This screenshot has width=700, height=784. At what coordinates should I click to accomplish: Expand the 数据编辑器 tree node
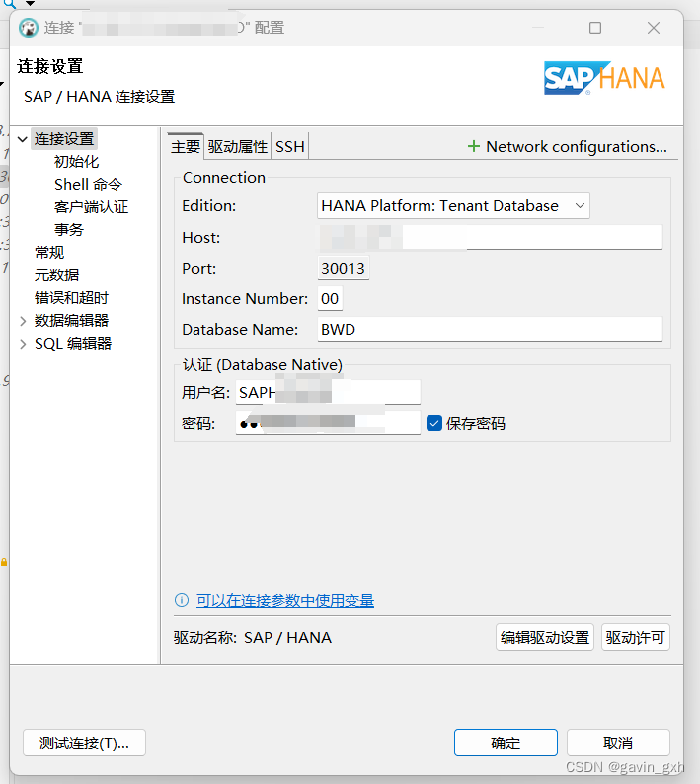[23, 321]
